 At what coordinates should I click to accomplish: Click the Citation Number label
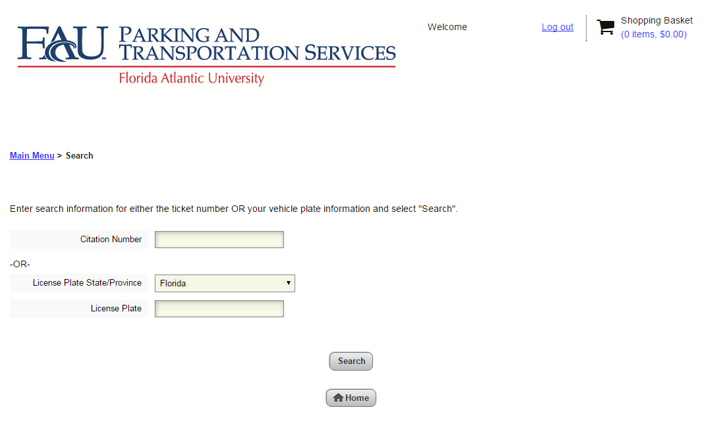[x=111, y=239]
